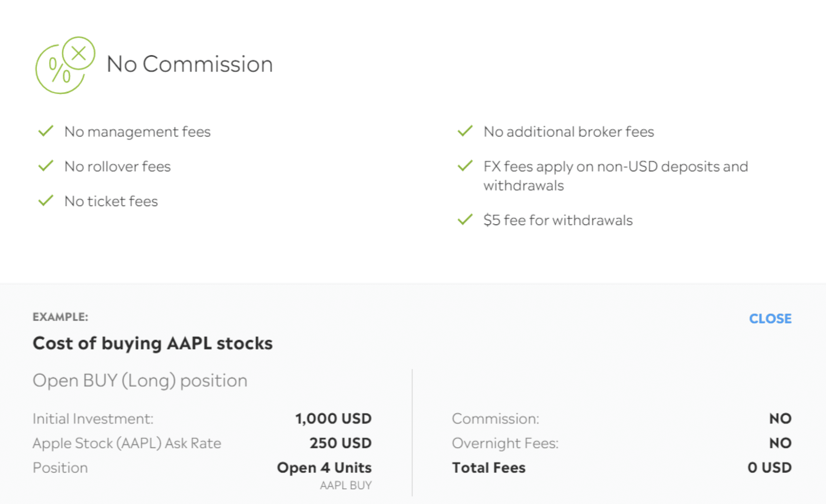Click the No rollover fees text
Screen dimensions: 826x504
click(118, 166)
